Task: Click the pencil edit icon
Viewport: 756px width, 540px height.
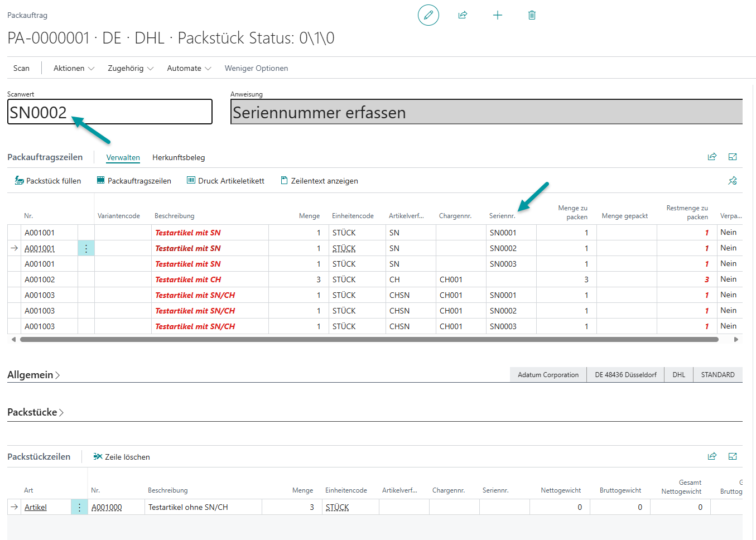Action: click(x=428, y=15)
